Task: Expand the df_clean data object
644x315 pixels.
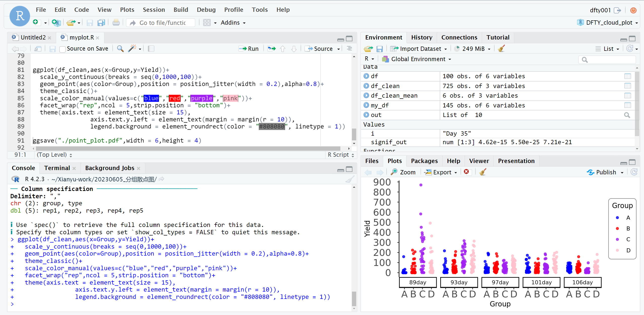Action: [366, 86]
